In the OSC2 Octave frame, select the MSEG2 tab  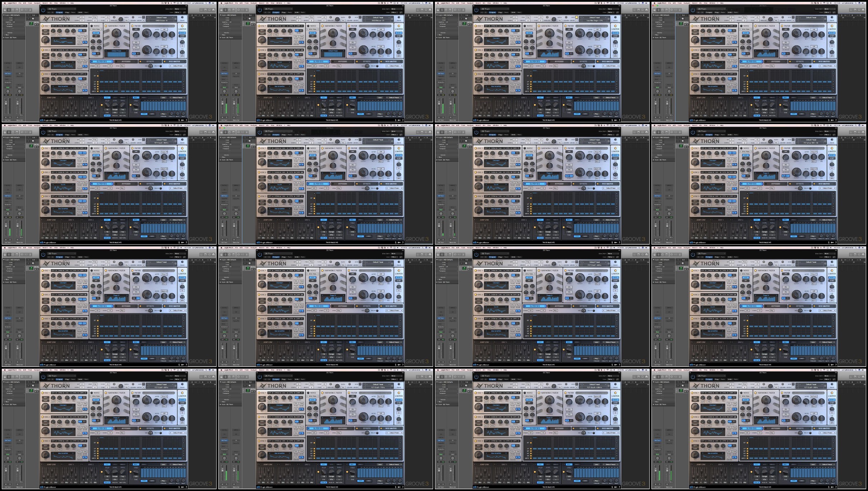point(144,98)
